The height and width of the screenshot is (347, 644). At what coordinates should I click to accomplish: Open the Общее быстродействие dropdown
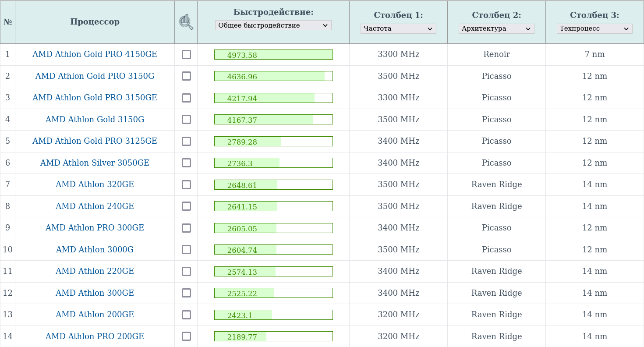(273, 25)
